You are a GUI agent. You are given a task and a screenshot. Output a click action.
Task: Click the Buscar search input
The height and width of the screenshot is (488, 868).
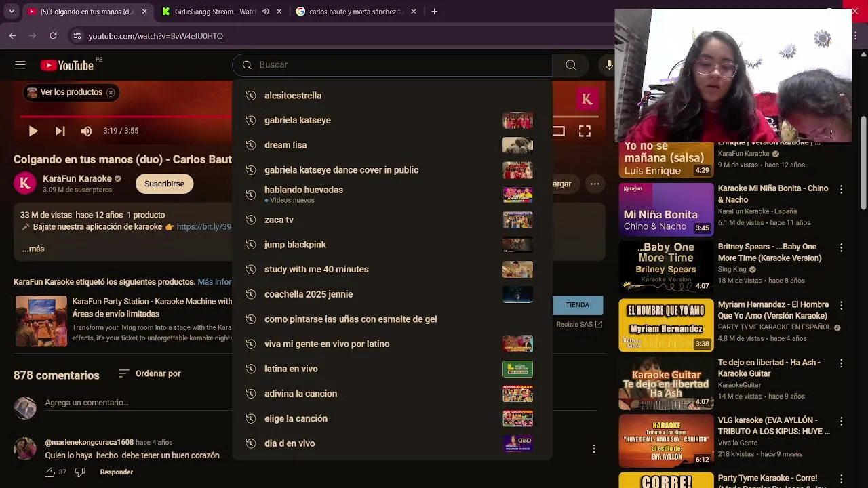(x=393, y=65)
